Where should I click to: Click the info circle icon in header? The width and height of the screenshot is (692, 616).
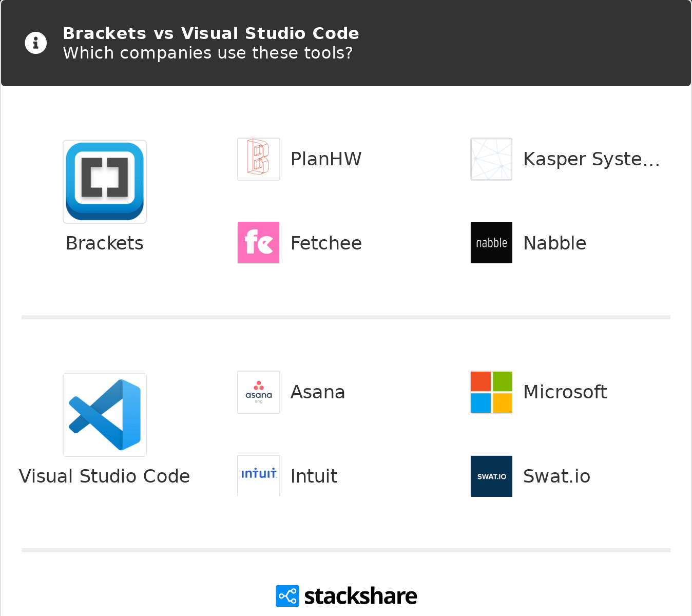[36, 43]
